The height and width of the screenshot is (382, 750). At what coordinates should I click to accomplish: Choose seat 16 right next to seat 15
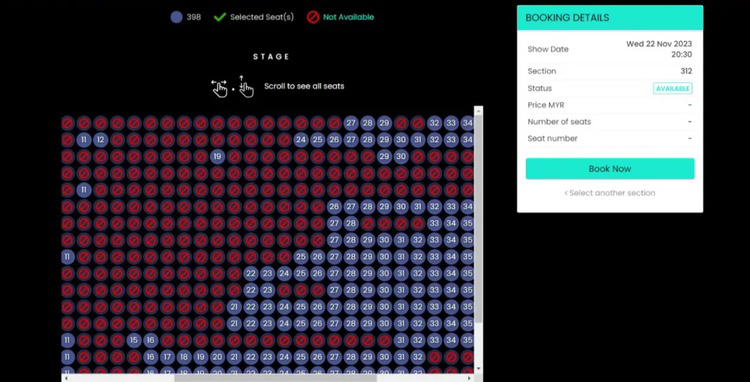tap(151, 340)
